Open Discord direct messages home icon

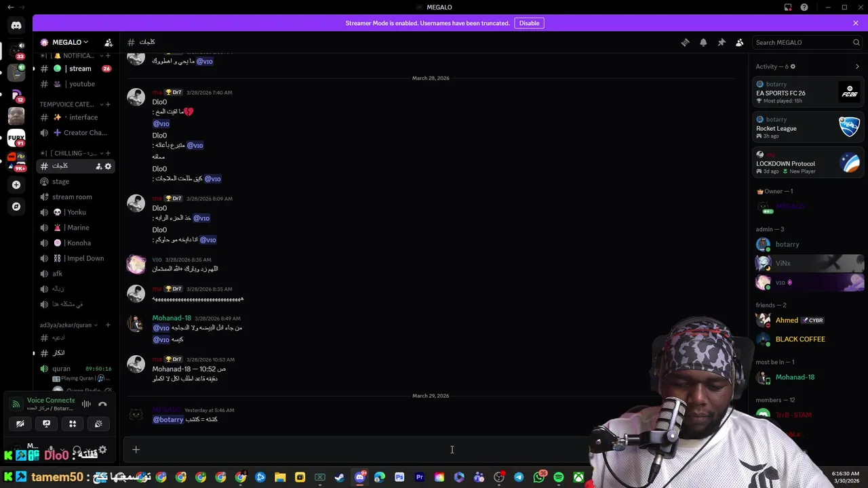16,26
